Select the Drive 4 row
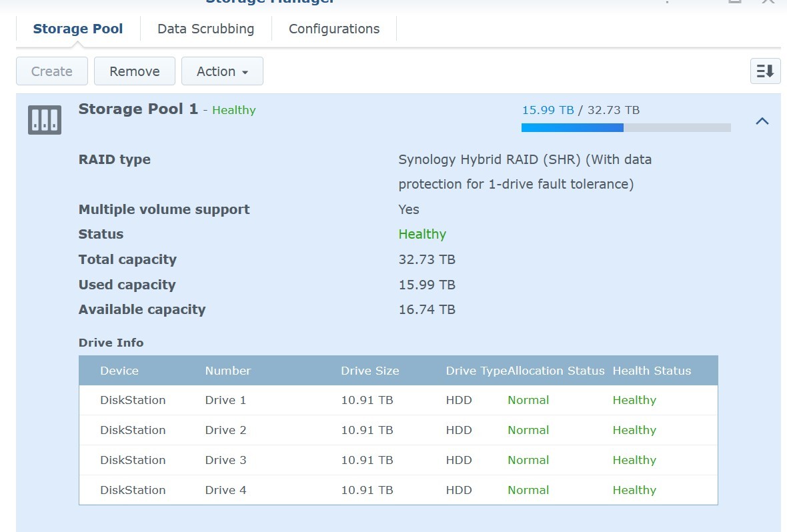 click(398, 490)
